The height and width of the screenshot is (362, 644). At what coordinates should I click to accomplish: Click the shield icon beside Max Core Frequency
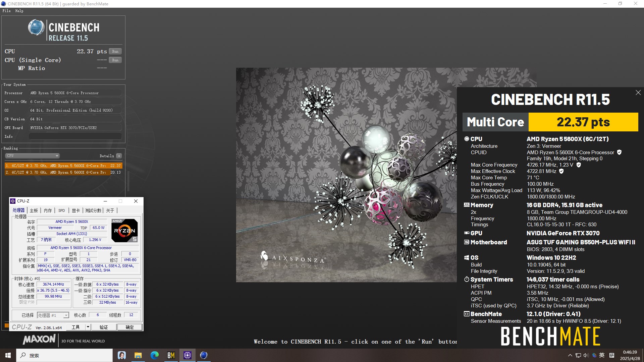579,165
